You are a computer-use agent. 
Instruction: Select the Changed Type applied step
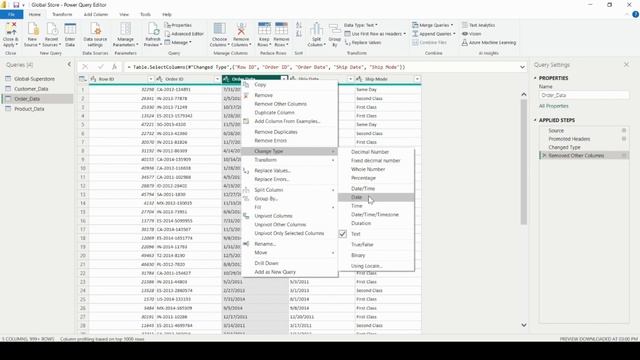click(x=564, y=147)
